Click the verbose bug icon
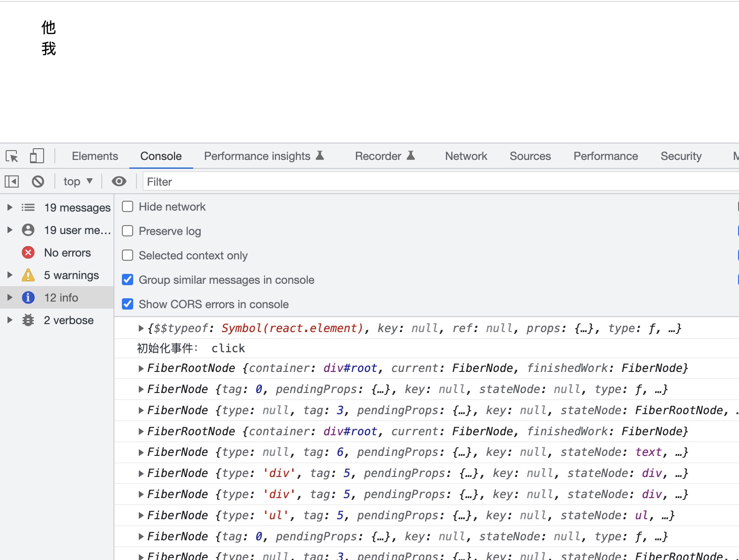 28,320
